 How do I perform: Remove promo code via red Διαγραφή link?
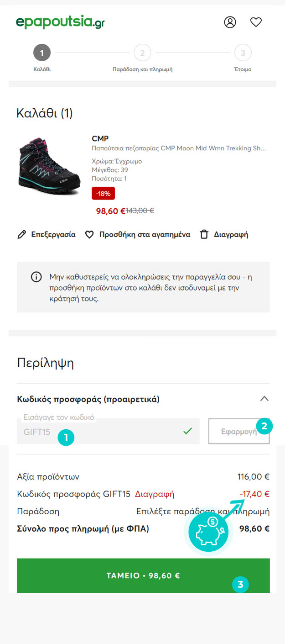point(155,494)
